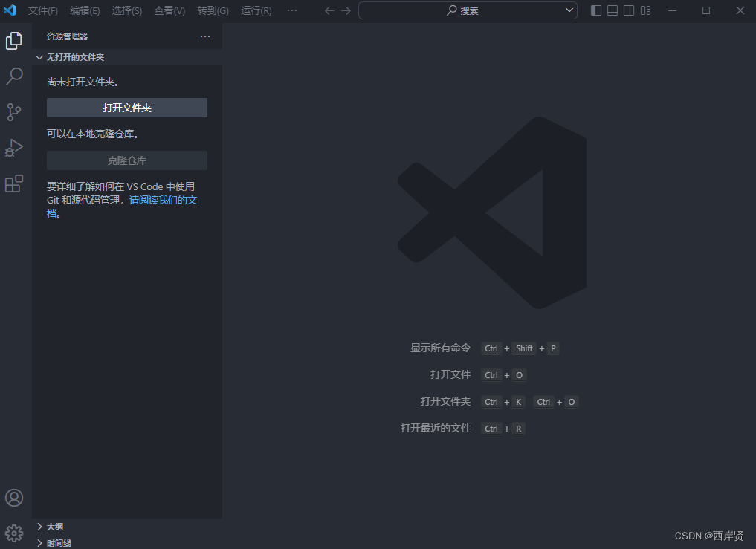
Task: Maximize the VS Code window
Action: pyautogui.click(x=706, y=10)
